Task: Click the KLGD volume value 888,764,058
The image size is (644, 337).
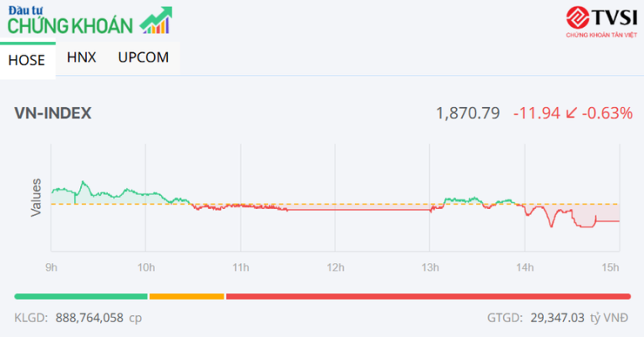Action: [x=89, y=318]
